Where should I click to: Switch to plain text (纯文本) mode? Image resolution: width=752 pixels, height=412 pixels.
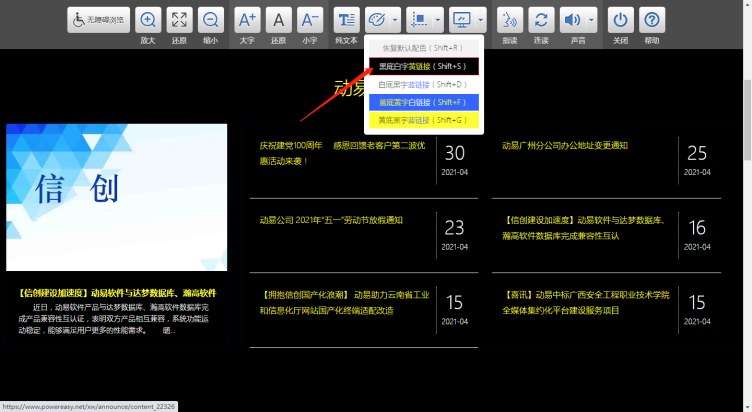tap(346, 20)
